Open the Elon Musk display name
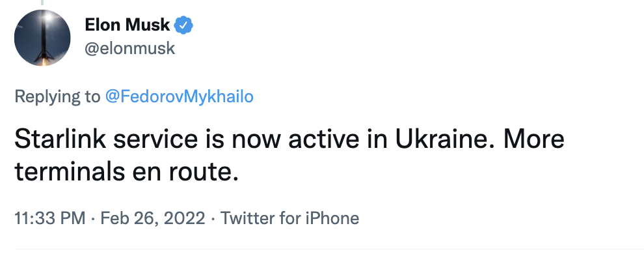 pyautogui.click(x=127, y=26)
